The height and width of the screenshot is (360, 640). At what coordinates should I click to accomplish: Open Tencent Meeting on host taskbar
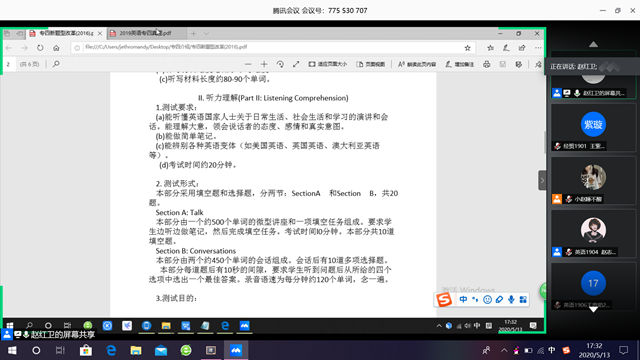(x=236, y=351)
